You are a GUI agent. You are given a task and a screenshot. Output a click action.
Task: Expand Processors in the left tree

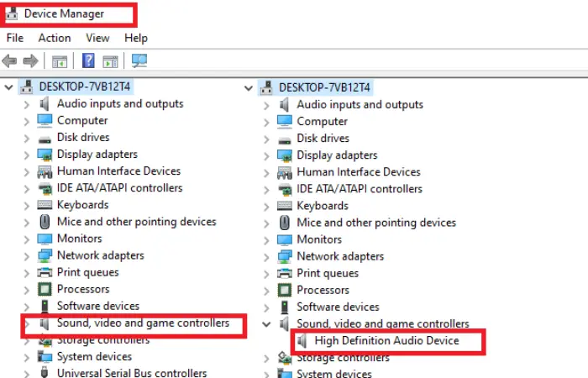pyautogui.click(x=27, y=290)
